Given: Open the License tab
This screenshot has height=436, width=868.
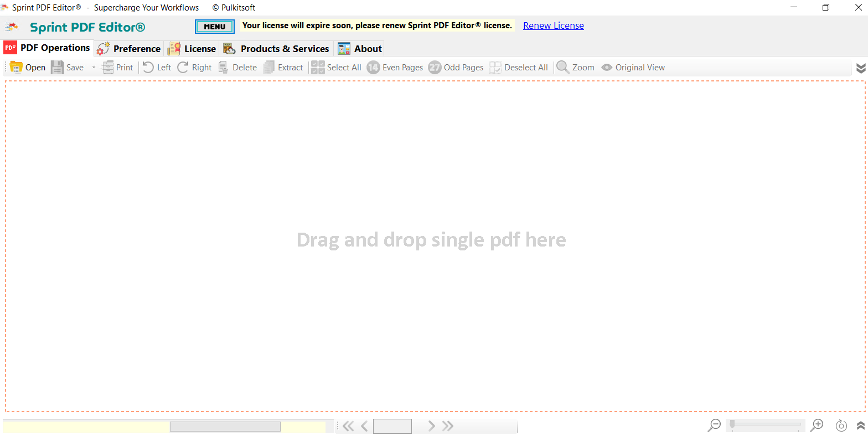Looking at the screenshot, I should tap(192, 48).
